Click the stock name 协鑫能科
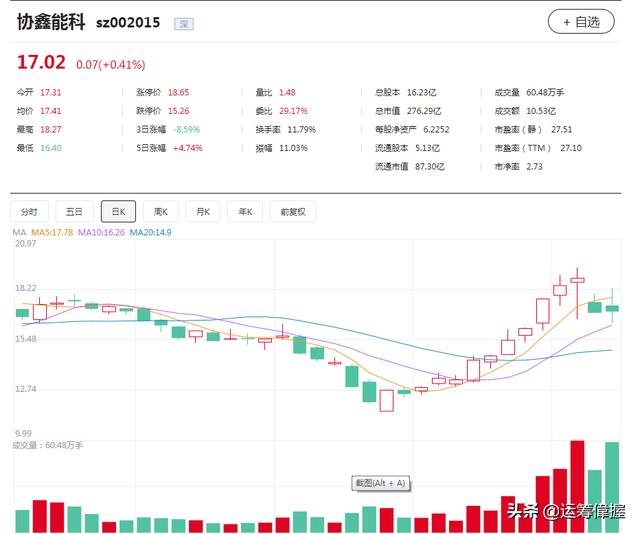This screenshot has height=534, width=640. [x=51, y=22]
